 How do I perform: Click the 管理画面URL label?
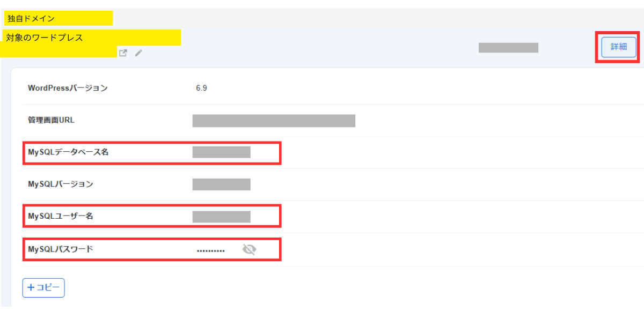pos(51,120)
